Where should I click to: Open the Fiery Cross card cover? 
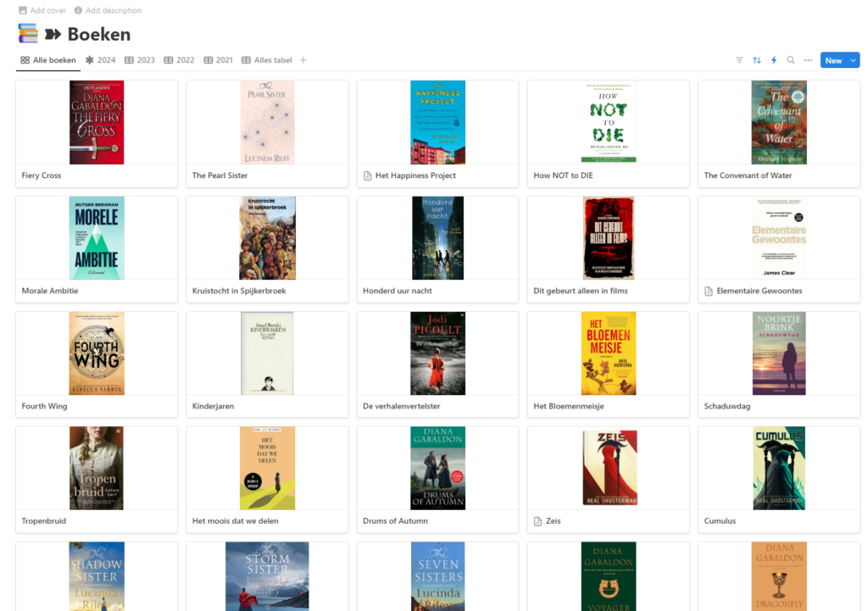click(97, 122)
